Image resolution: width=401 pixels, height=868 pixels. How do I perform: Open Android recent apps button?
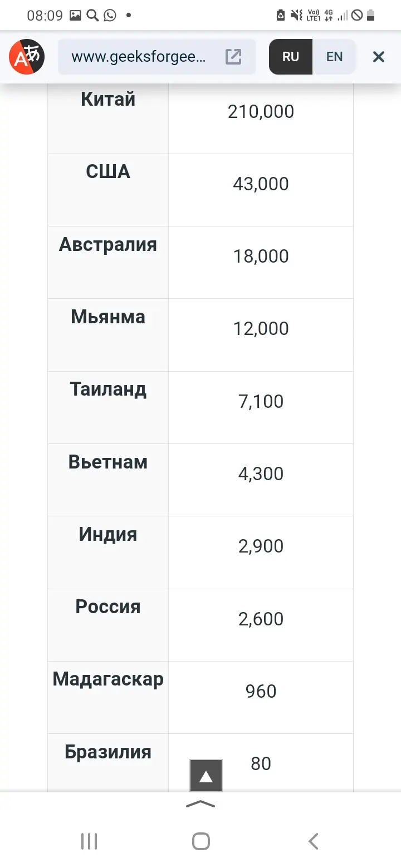[89, 841]
